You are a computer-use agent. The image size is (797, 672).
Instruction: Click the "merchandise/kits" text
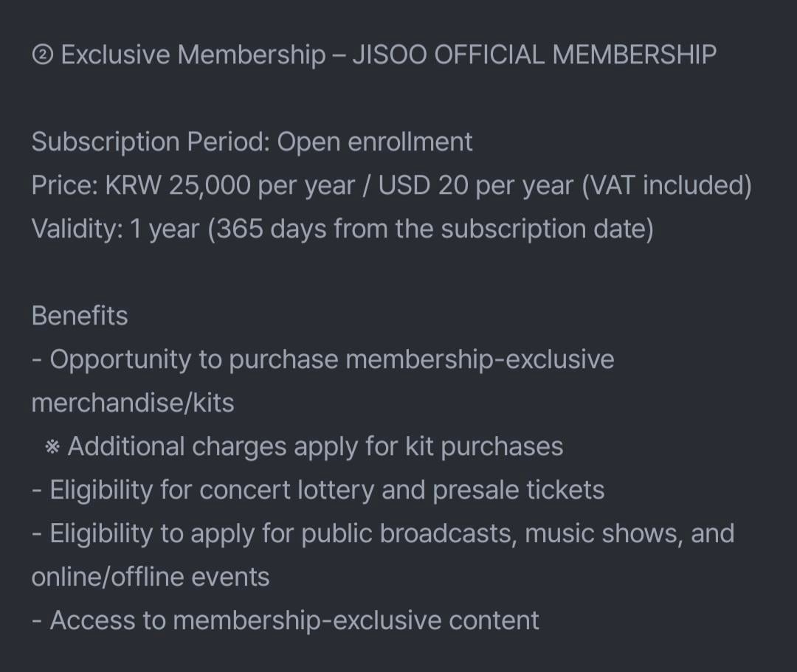click(133, 403)
